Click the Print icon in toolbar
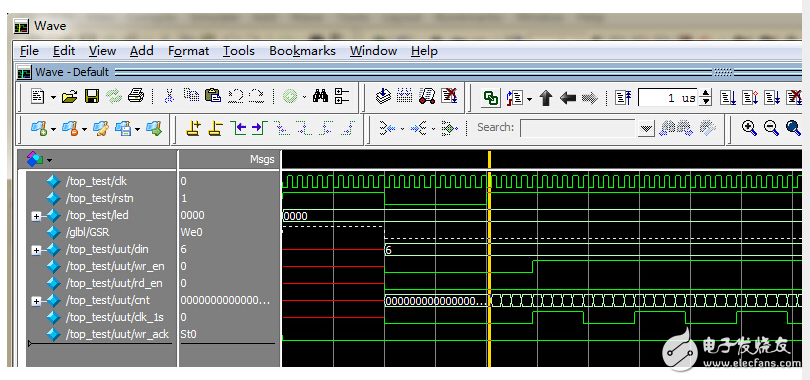 [x=135, y=97]
